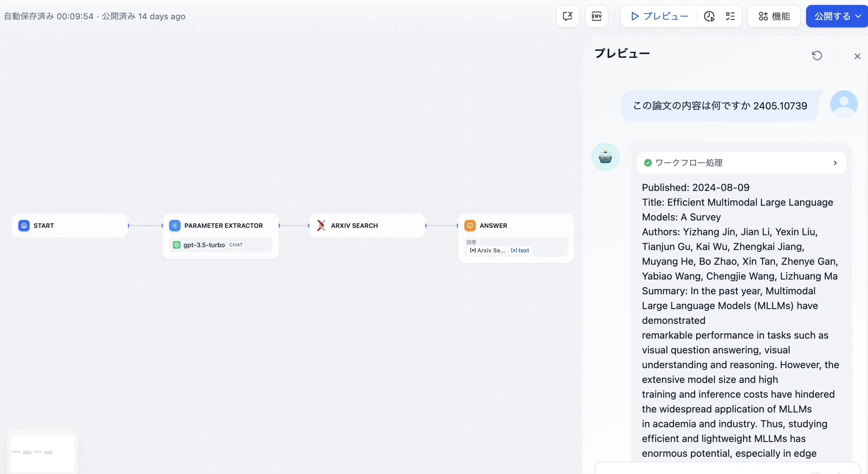Click the Arxiv Search node icon
Screen dimensions: 868x474
coord(321,225)
